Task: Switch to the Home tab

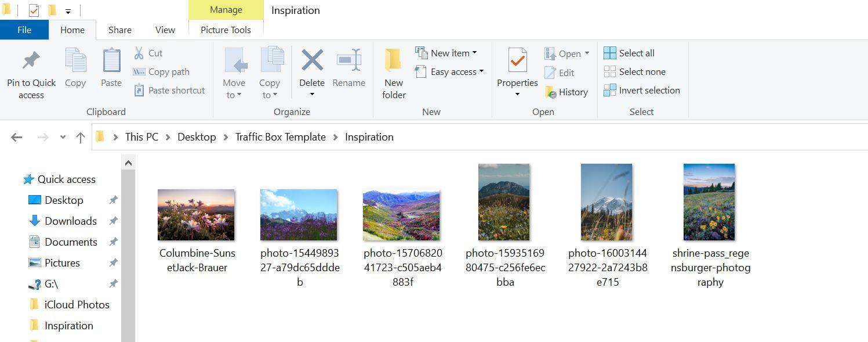Action: pos(72,30)
